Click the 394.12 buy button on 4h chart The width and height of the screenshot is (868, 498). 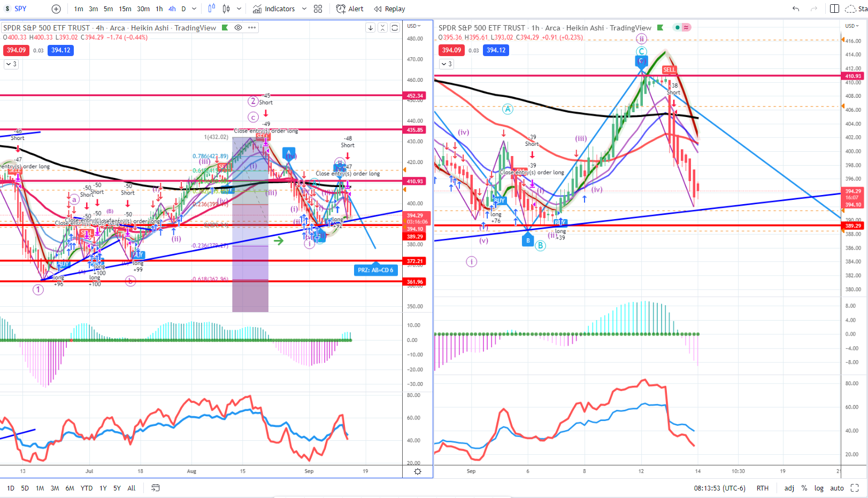pyautogui.click(x=61, y=50)
